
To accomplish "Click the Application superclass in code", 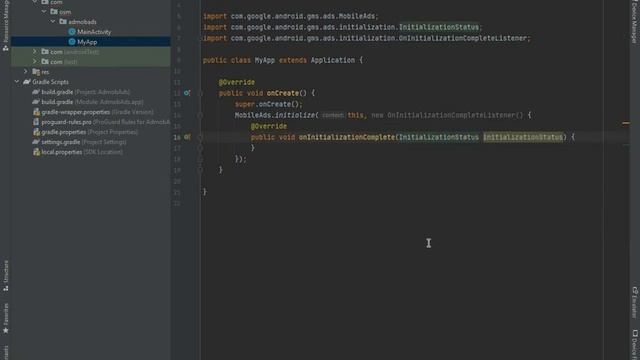I will click(x=333, y=60).
